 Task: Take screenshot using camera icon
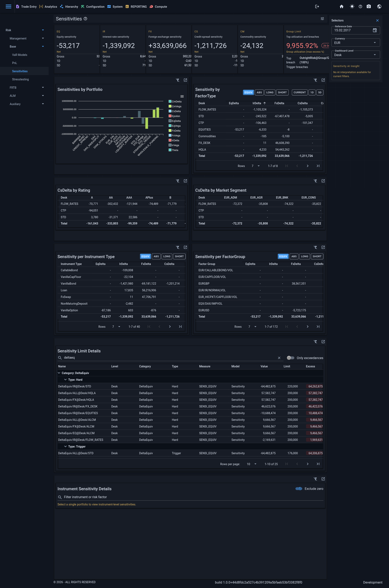[x=369, y=6]
